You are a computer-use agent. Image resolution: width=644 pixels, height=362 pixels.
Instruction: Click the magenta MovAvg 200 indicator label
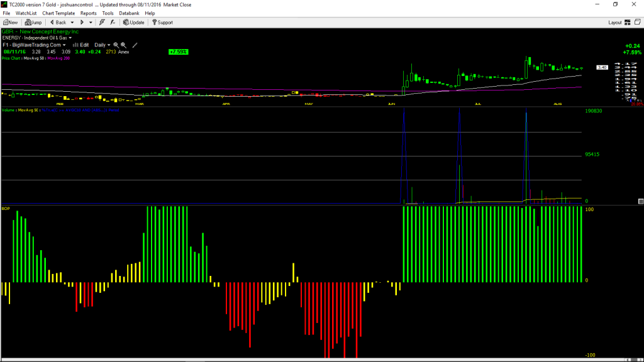[x=58, y=58]
